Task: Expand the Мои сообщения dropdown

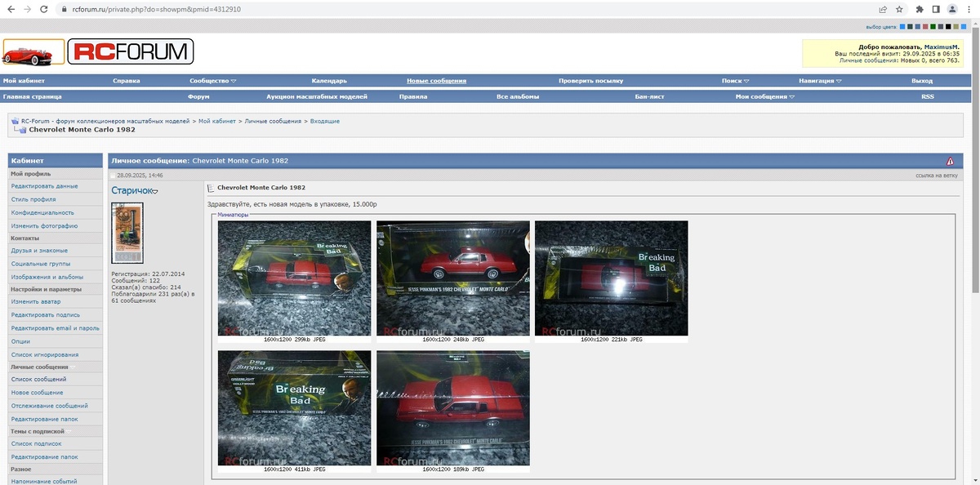Action: click(765, 96)
